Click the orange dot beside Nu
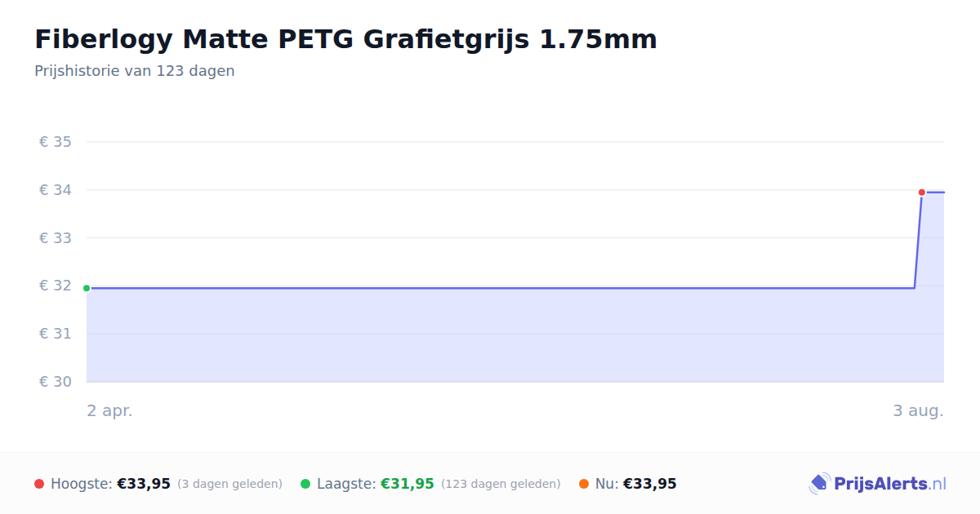 click(584, 484)
